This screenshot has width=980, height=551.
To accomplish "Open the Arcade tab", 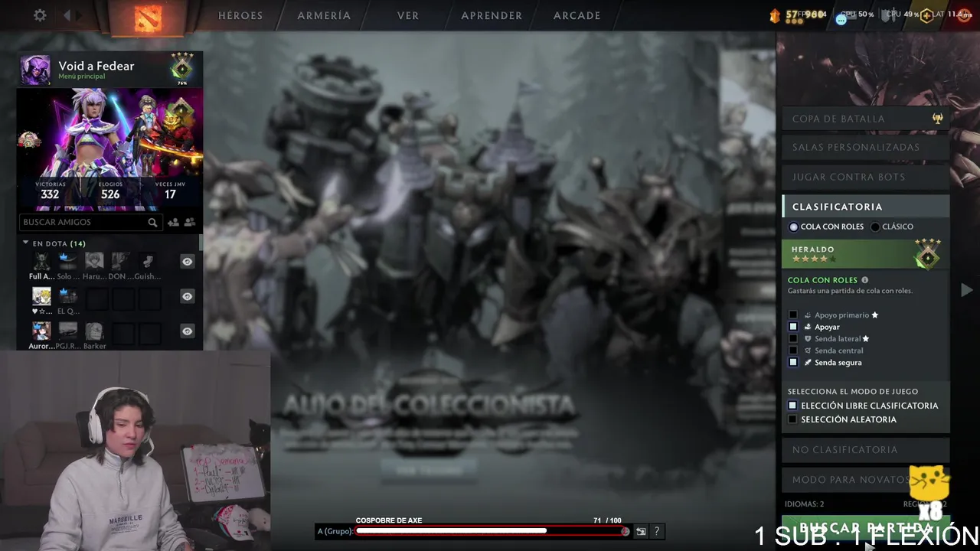I will pyautogui.click(x=577, y=15).
